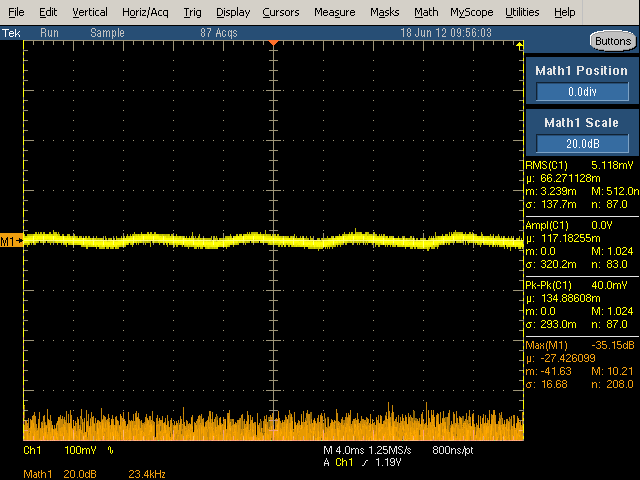Screen dimensions: 640x480
Task: Open the Trig menu
Action: [x=192, y=12]
